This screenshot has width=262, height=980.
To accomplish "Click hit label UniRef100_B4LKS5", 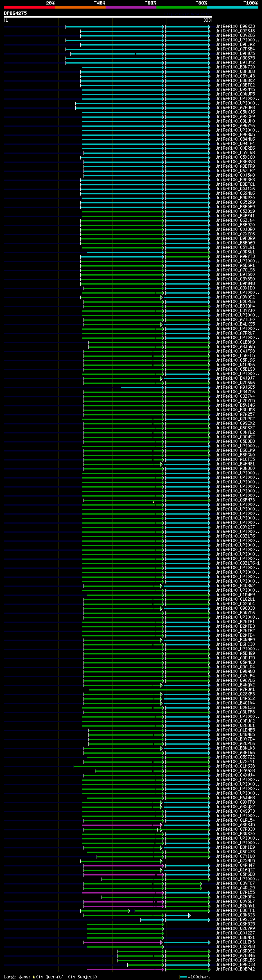I will [235, 324].
